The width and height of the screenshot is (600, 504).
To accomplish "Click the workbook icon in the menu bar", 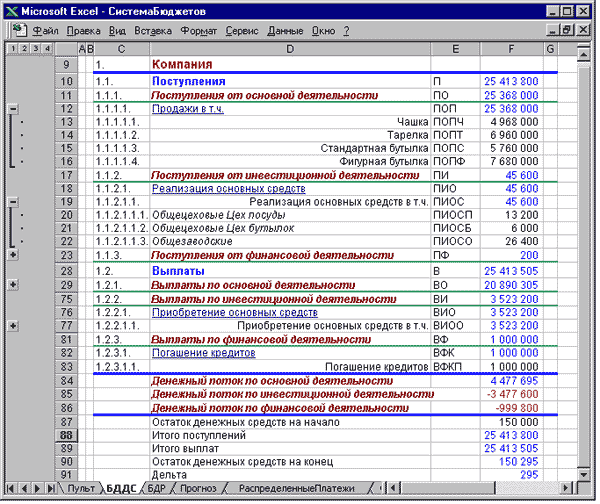I will (19, 30).
